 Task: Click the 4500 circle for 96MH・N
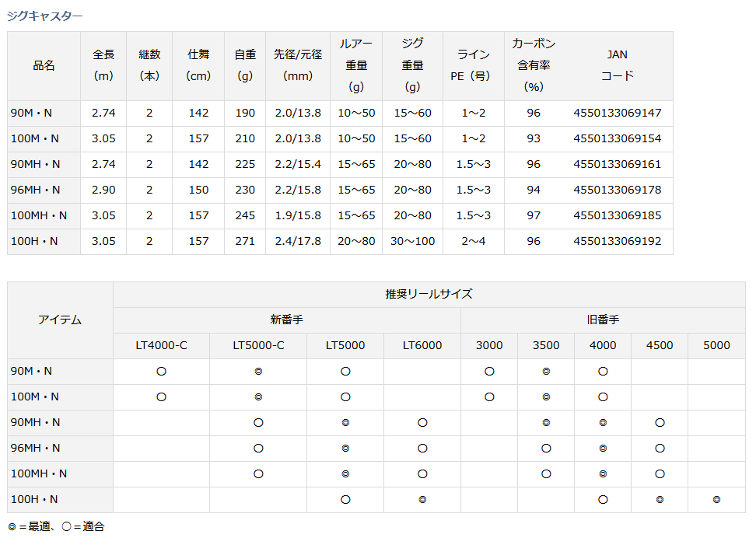660,448
